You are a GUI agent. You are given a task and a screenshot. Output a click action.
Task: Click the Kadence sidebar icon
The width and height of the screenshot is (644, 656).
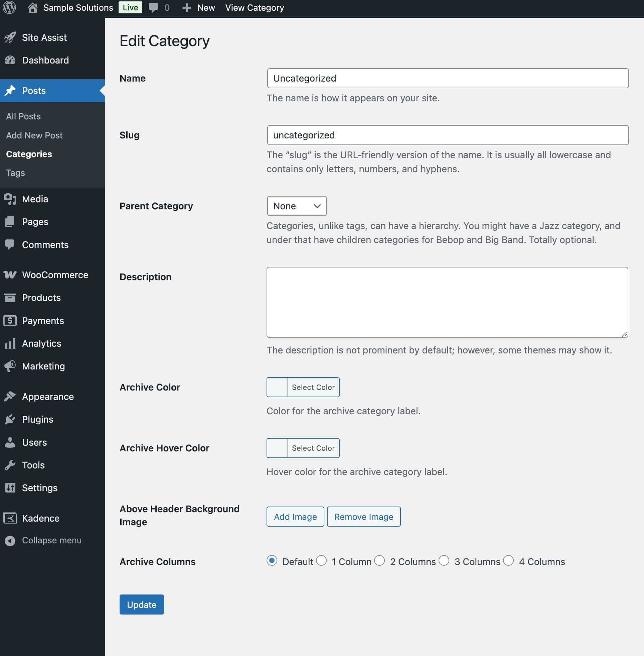(10, 518)
